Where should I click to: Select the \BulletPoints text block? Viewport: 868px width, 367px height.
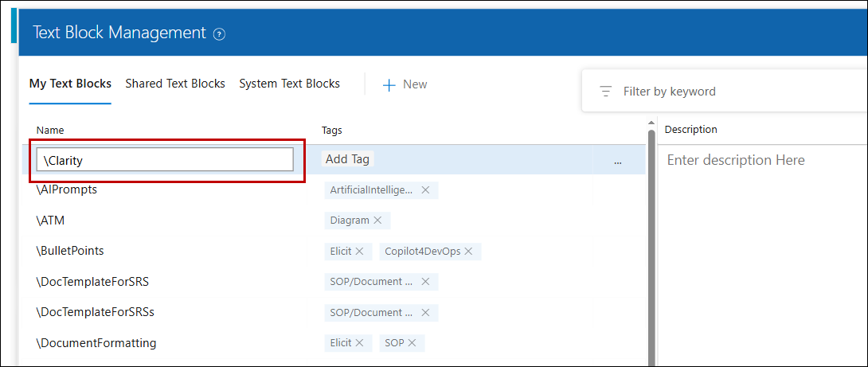[x=70, y=251]
